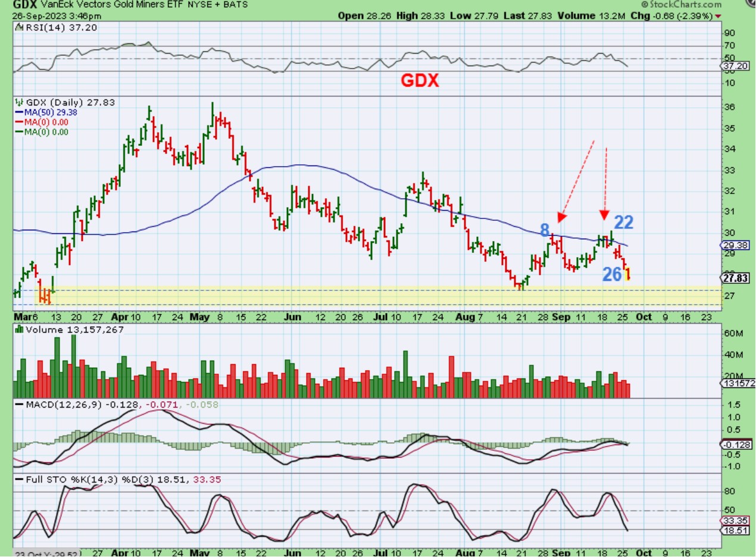The height and width of the screenshot is (557, 756).
Task: Click the GDX (Daily) 27.83 legend entry
Action: point(69,102)
